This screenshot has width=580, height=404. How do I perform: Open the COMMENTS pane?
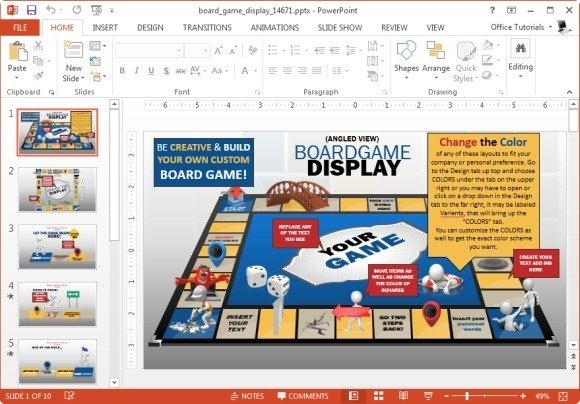tap(303, 396)
